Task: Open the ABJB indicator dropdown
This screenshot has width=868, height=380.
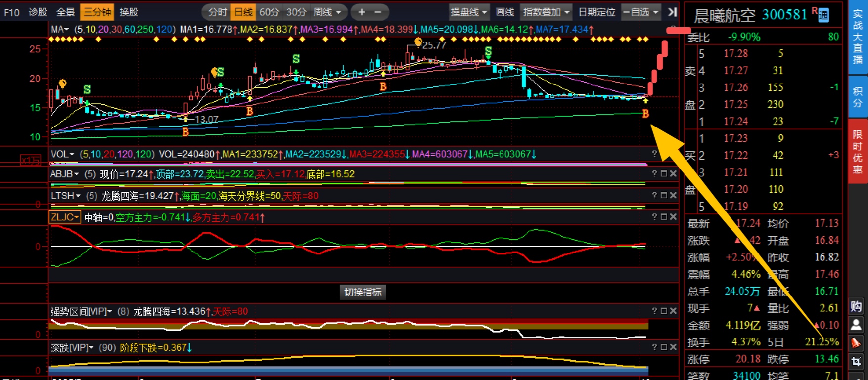Action: 64,174
